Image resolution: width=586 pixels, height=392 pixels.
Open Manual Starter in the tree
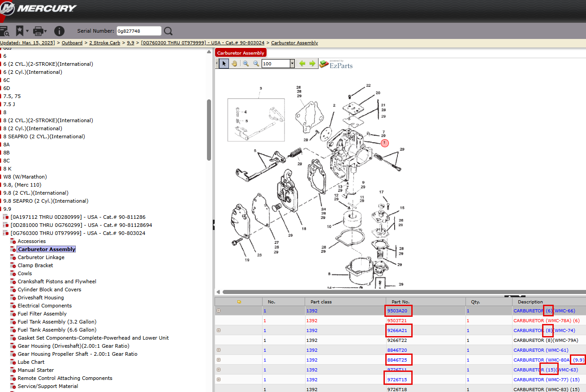click(36, 370)
